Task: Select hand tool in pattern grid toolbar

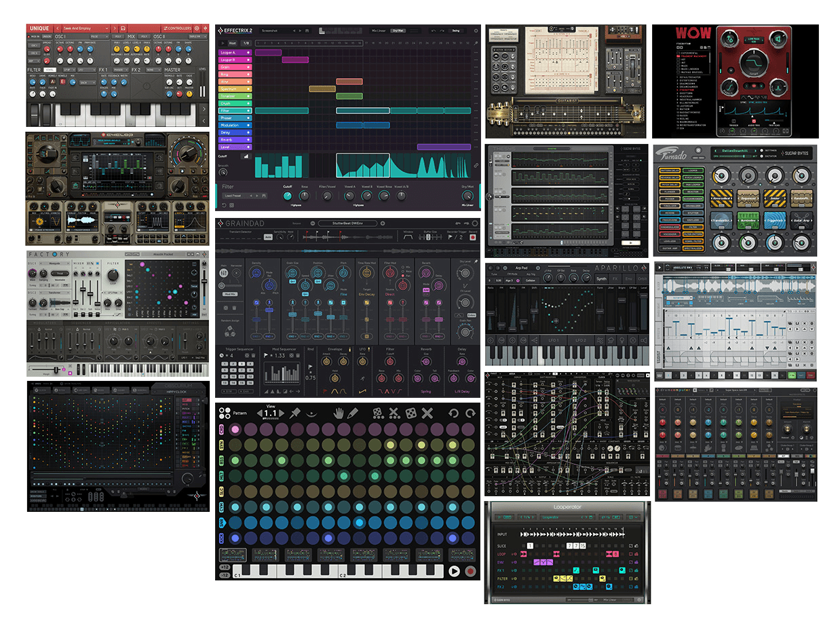Action: pos(338,413)
